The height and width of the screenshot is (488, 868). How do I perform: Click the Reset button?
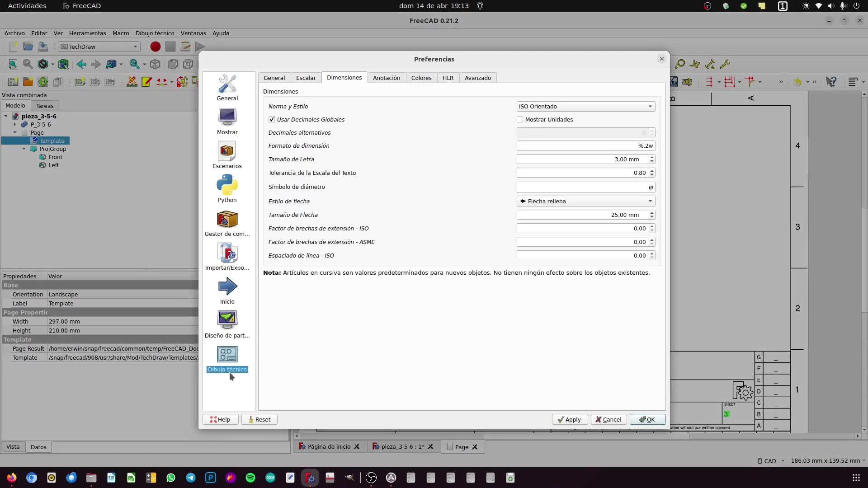[x=259, y=419]
